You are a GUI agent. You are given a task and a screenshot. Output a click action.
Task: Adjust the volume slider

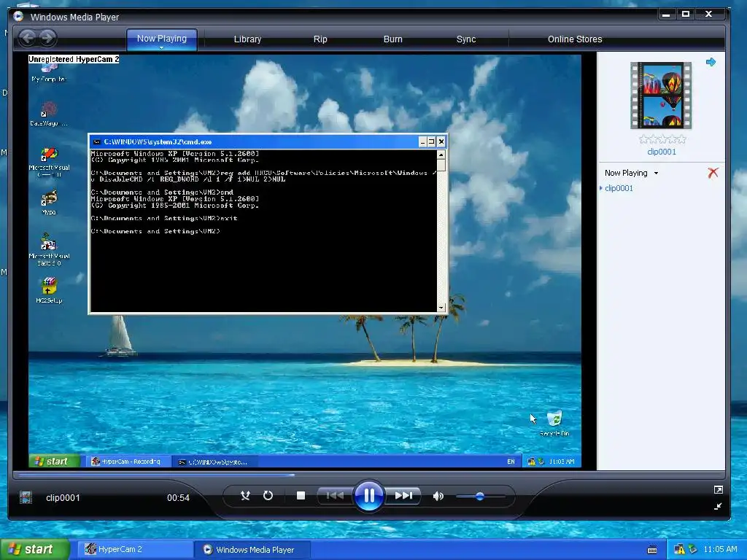pyautogui.click(x=480, y=496)
